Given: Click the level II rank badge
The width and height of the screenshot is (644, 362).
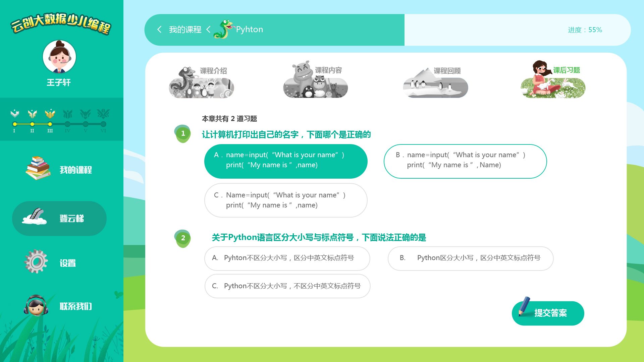Looking at the screenshot, I should click(x=32, y=114).
